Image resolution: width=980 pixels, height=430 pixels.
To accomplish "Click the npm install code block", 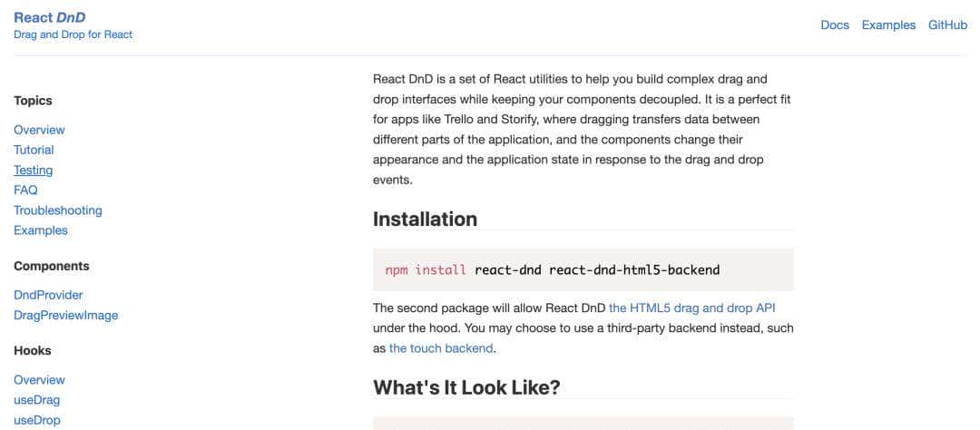I will pyautogui.click(x=583, y=269).
